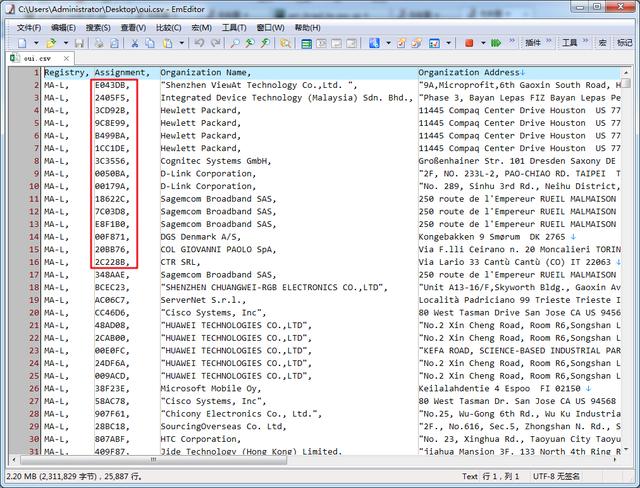This screenshot has width=640, height=488.
Task: Expand the Paste options dropdown arrow
Action: click(x=181, y=42)
